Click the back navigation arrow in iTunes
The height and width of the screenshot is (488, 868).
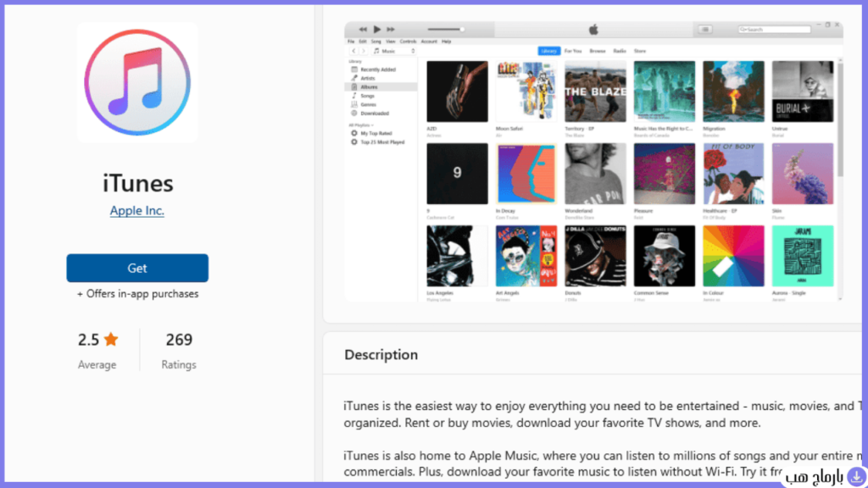(x=353, y=51)
